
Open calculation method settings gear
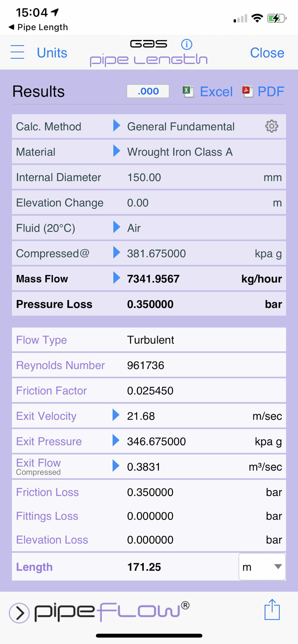[271, 126]
